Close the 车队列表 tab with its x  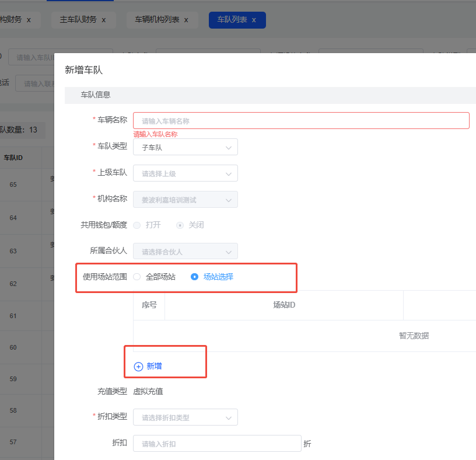click(254, 20)
